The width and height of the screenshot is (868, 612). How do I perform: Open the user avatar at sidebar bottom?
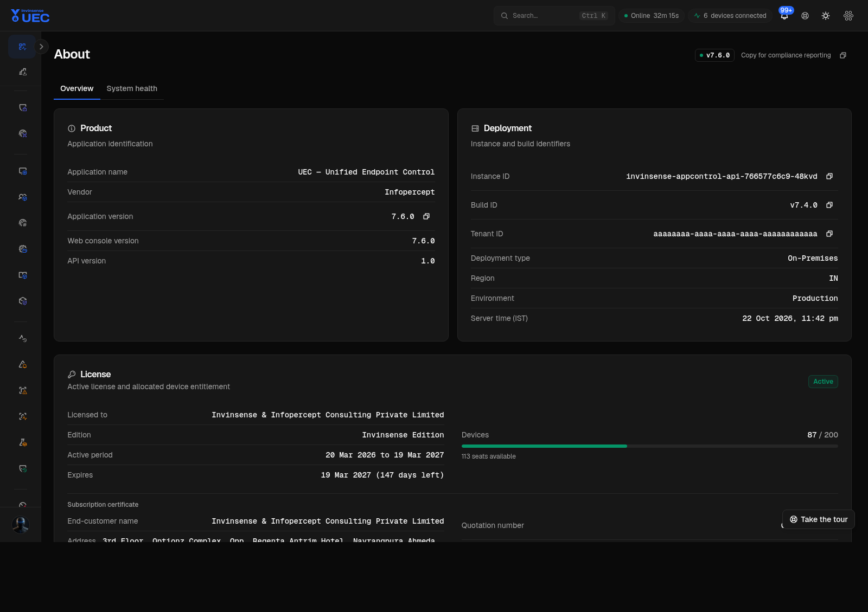pos(21,525)
